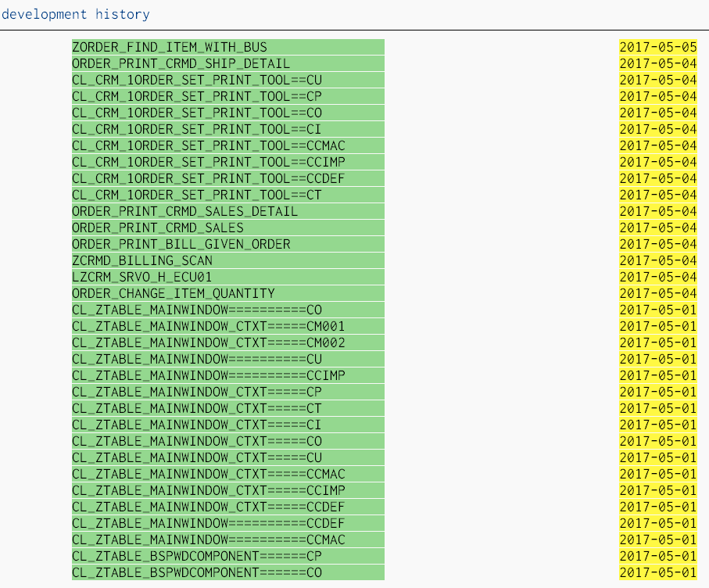Click CL_ZTABLE_MAINWINDOW_CTXT=====CCDEF
Viewport: 709px width, 588px height.
click(228, 507)
